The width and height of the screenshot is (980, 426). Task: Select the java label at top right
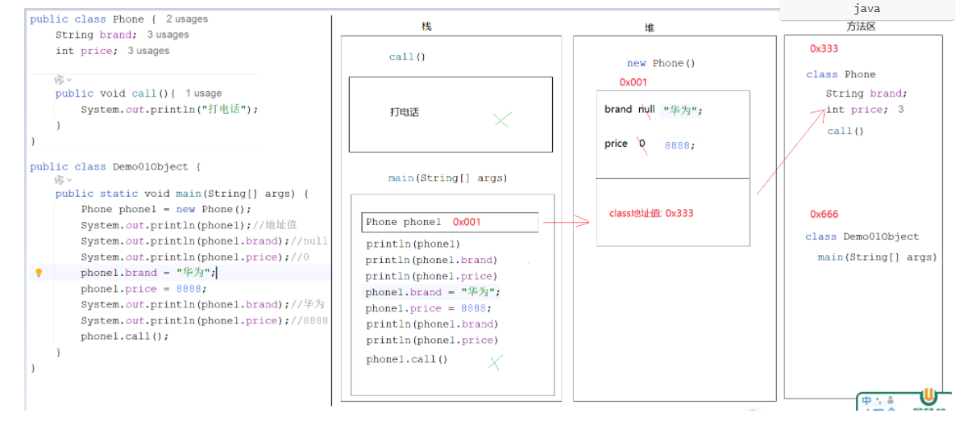pyautogui.click(x=866, y=9)
